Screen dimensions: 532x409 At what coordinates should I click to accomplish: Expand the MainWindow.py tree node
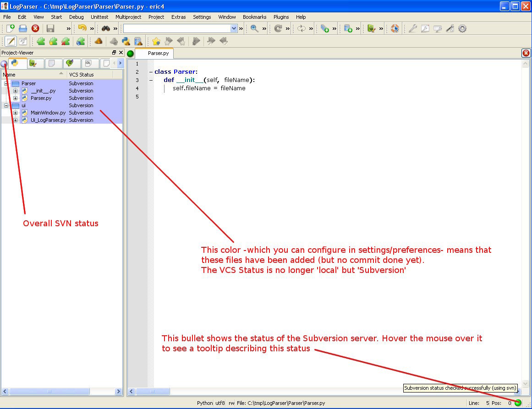pyautogui.click(x=16, y=113)
